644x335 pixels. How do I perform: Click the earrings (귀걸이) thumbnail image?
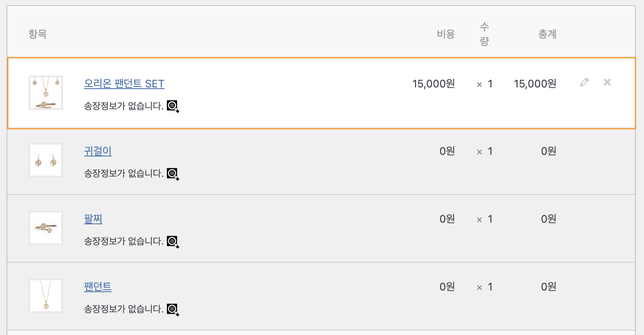tap(46, 160)
